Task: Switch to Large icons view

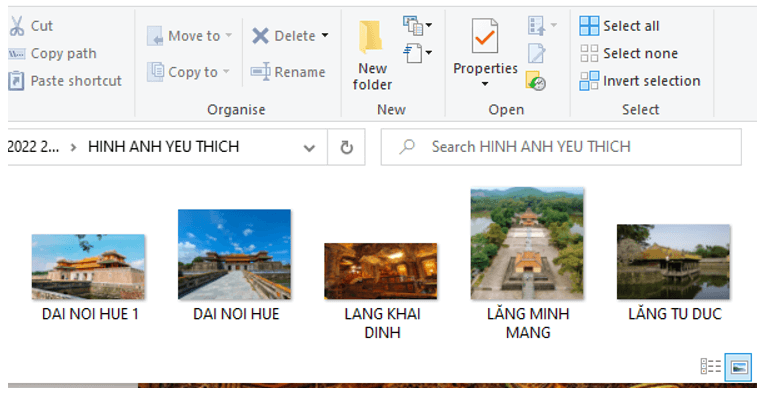Action: (x=738, y=367)
